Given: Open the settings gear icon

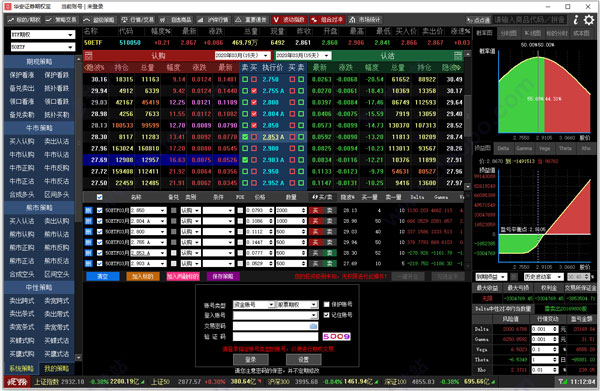Looking at the screenshot, I should tap(589, 20).
